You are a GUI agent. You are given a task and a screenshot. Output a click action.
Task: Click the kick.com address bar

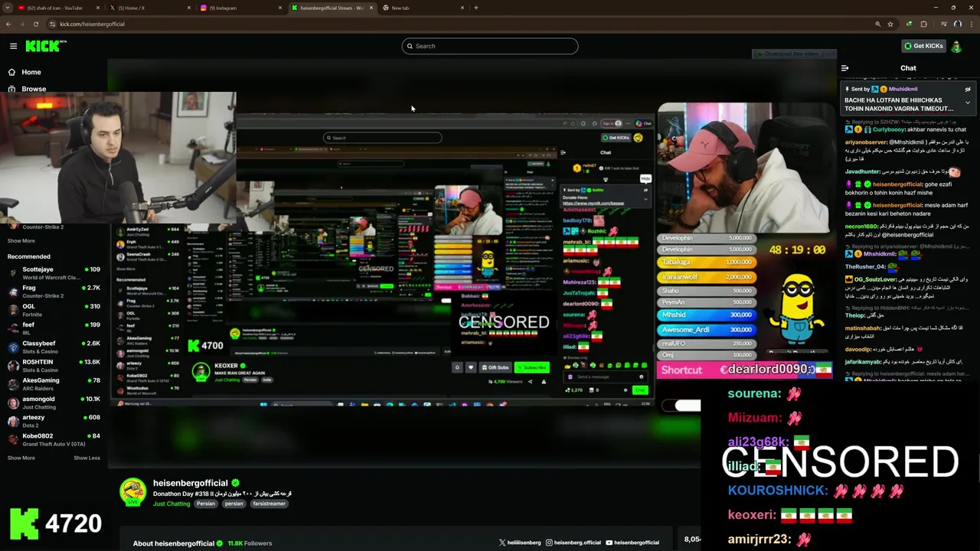point(459,24)
